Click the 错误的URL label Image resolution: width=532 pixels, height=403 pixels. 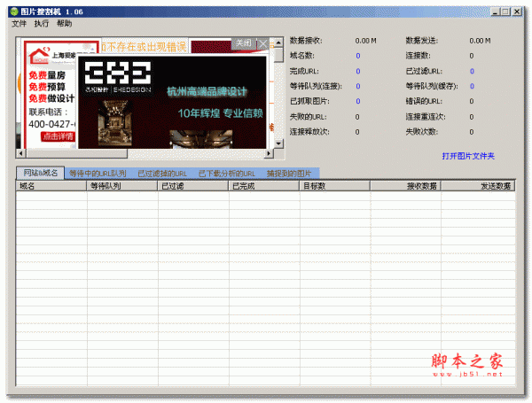pos(424,101)
